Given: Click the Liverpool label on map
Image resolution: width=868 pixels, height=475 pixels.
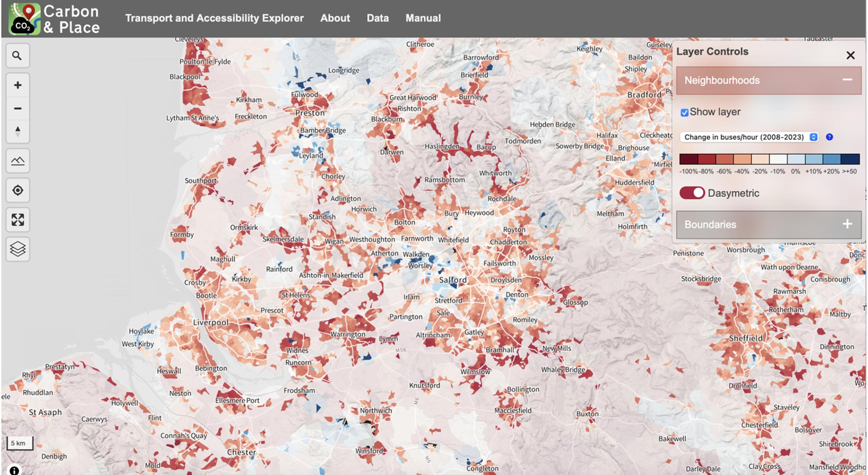Looking at the screenshot, I should pos(211,322).
